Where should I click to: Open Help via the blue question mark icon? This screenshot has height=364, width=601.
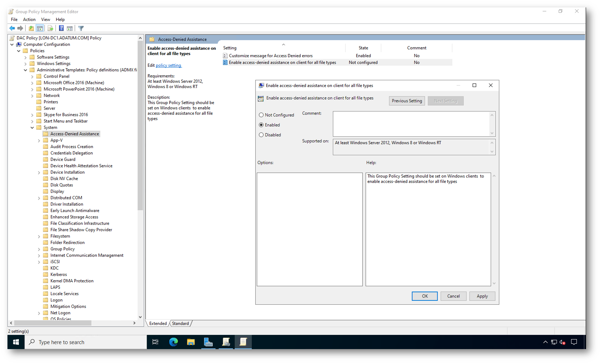coord(61,28)
